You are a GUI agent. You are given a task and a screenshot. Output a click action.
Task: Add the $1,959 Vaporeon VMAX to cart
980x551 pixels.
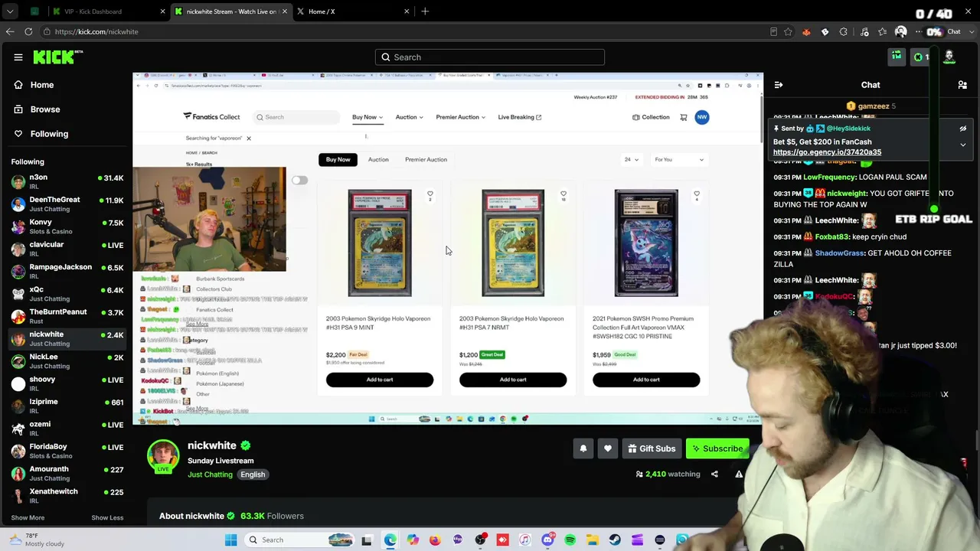(646, 380)
